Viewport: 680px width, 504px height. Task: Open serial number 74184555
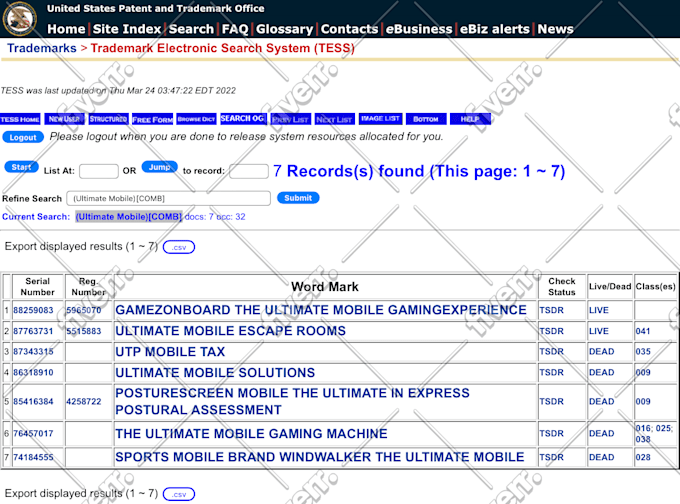[33, 457]
